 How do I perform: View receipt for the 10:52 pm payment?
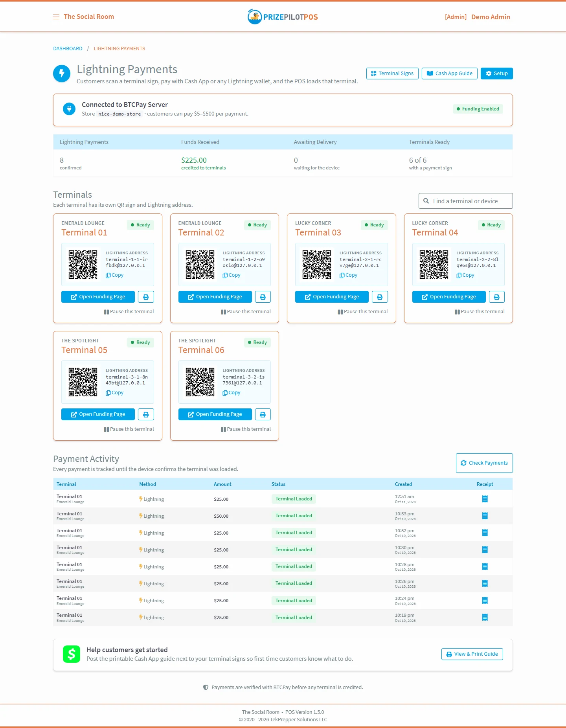tap(485, 533)
